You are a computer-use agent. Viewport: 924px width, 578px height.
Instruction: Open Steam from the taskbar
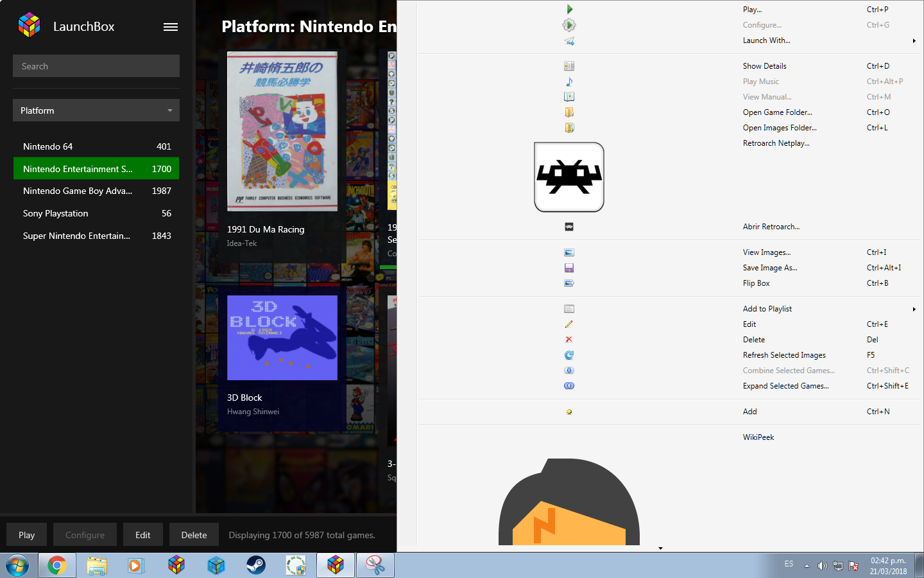[256, 565]
